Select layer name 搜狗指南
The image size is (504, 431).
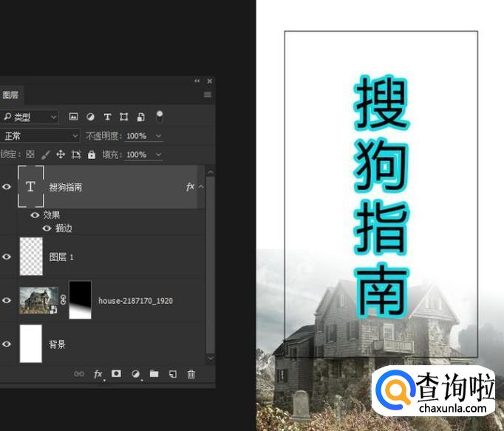pyautogui.click(x=66, y=187)
